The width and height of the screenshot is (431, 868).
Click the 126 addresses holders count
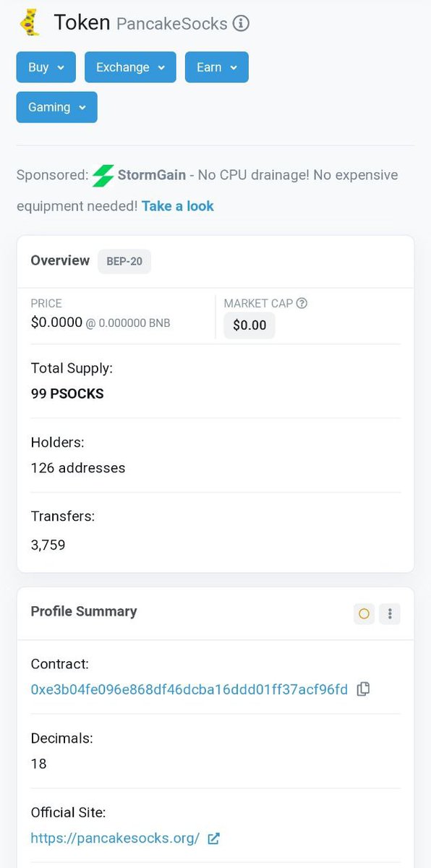[78, 468]
